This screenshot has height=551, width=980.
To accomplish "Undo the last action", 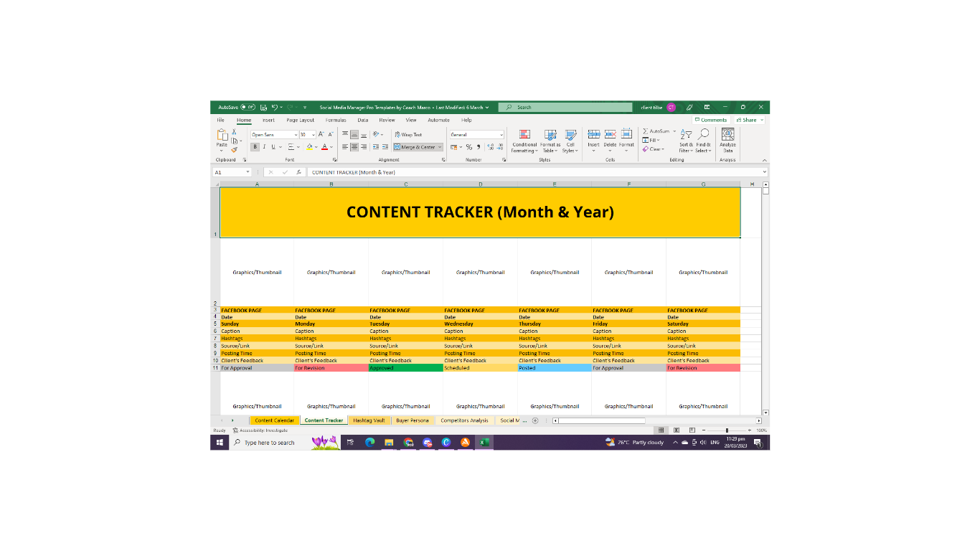I will (x=275, y=107).
